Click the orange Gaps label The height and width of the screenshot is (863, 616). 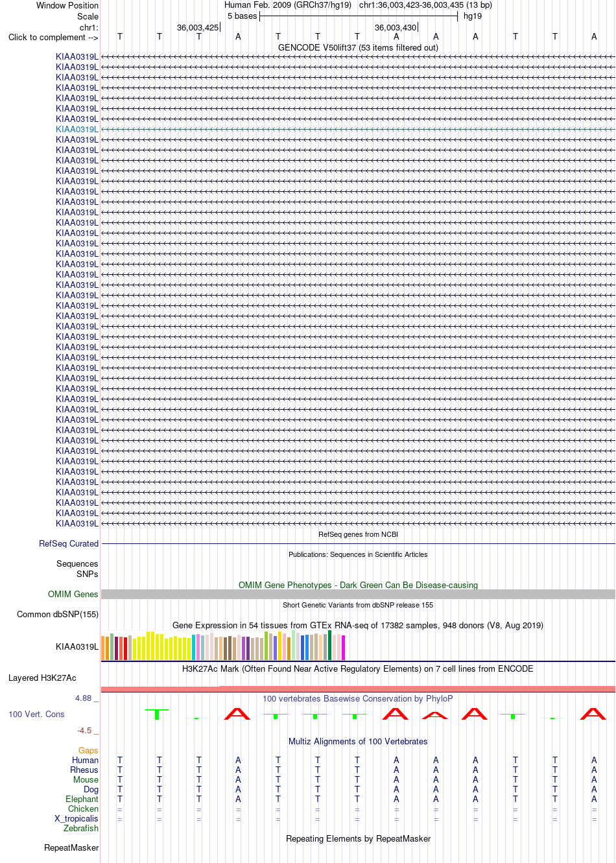coord(88,750)
